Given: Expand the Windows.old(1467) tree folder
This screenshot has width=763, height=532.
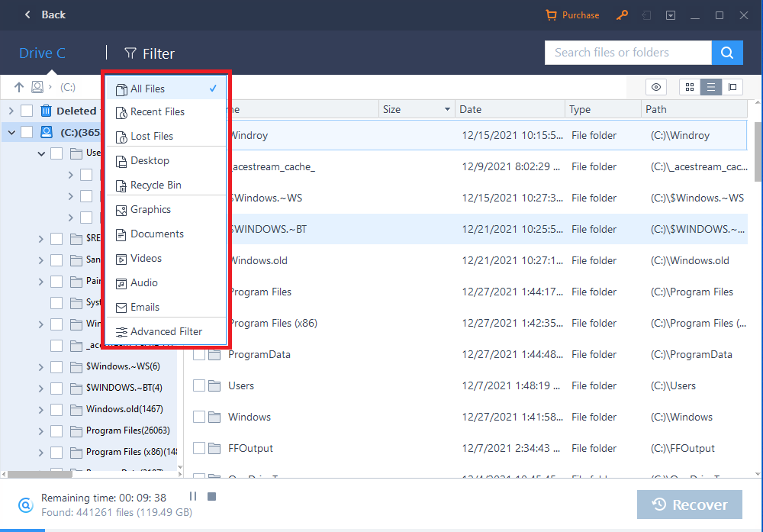Looking at the screenshot, I should pos(40,409).
